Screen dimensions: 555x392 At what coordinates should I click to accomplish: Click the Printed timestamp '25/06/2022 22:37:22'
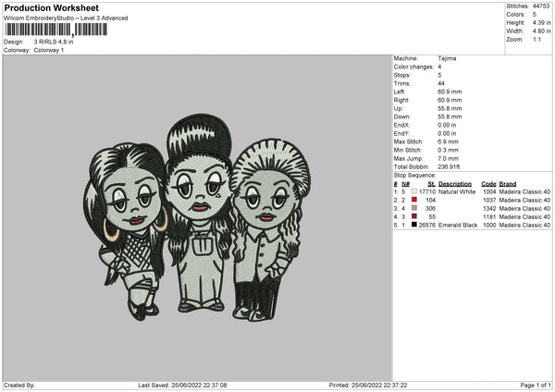(x=379, y=386)
